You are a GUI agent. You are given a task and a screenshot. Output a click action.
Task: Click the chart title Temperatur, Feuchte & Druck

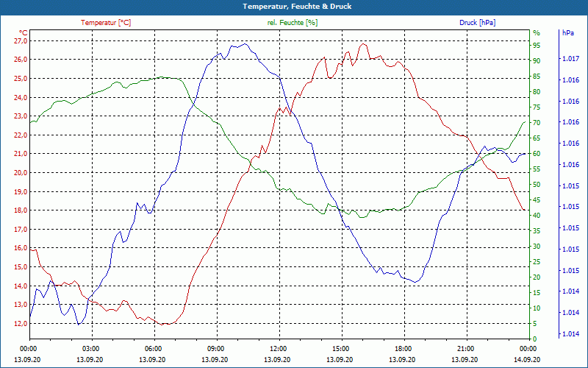297,7
